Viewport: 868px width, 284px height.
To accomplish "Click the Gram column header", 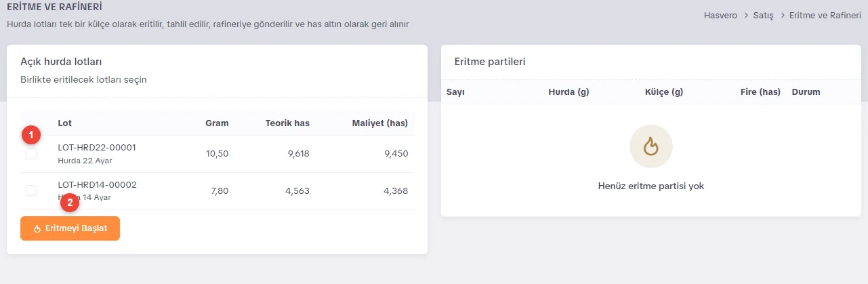I will [217, 123].
